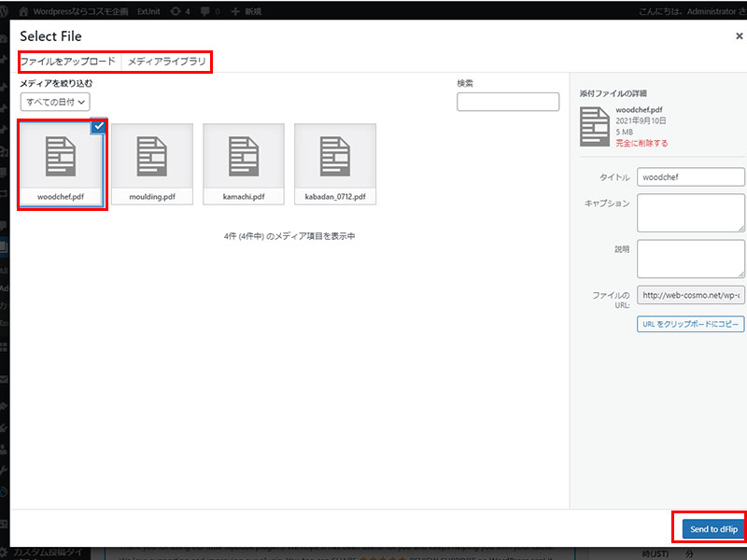Focus the タイトル field containing woodchef

(690, 176)
